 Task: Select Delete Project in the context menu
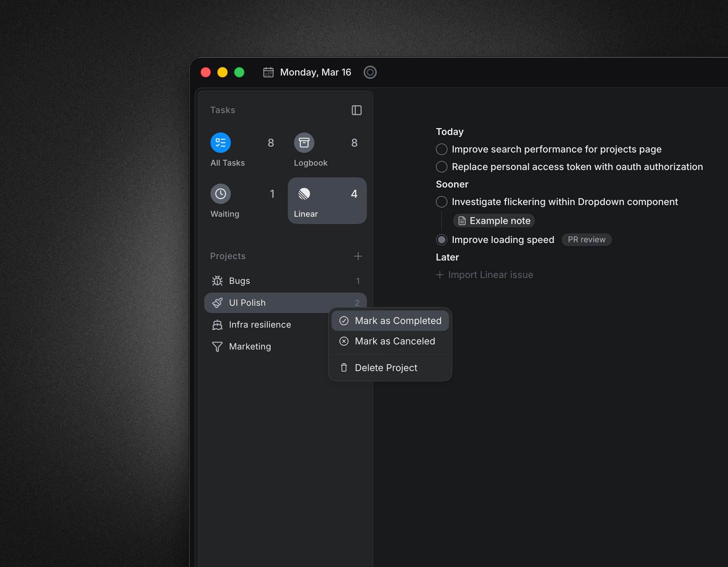(x=386, y=368)
